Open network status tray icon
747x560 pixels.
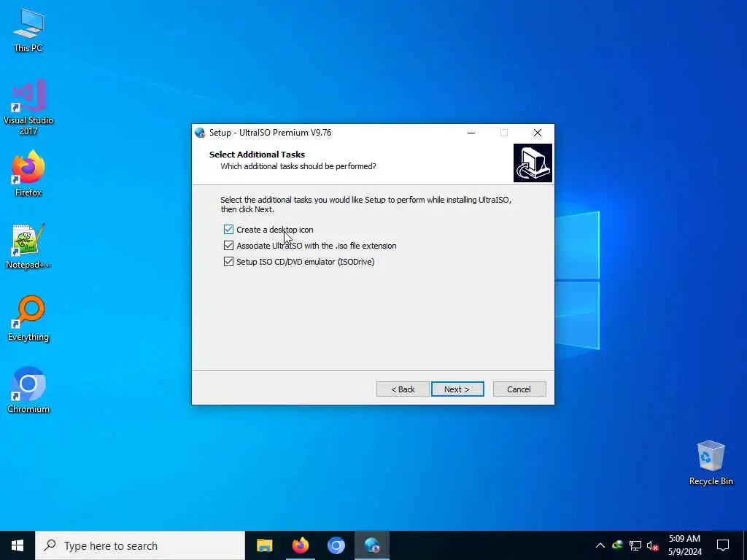[635, 545]
